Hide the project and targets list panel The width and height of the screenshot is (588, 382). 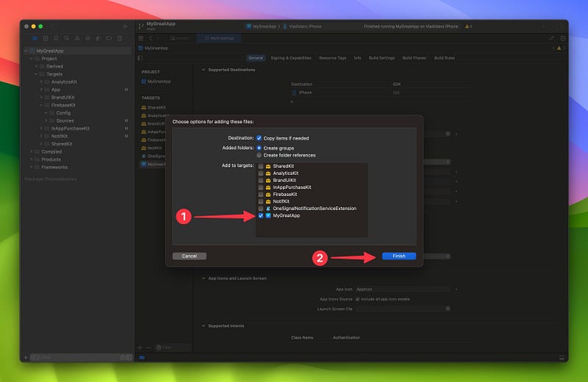pos(140,58)
